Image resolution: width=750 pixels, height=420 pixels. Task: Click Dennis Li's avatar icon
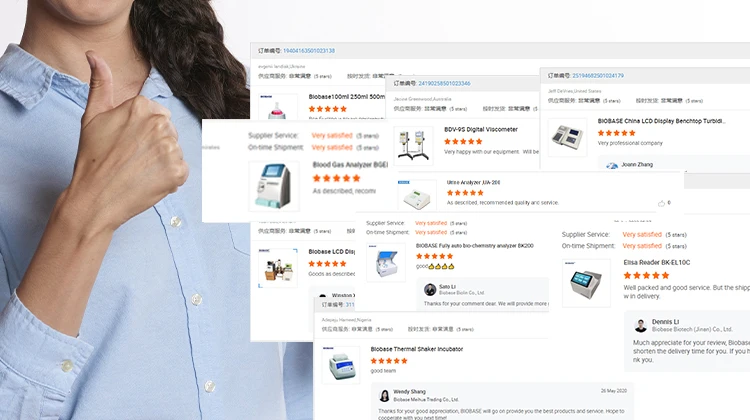(x=640, y=326)
